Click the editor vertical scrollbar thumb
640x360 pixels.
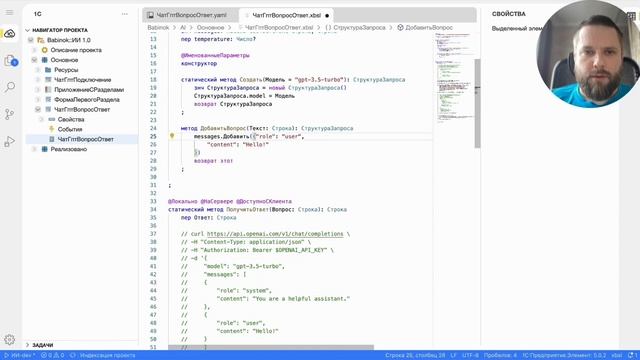pyautogui.click(x=477, y=103)
